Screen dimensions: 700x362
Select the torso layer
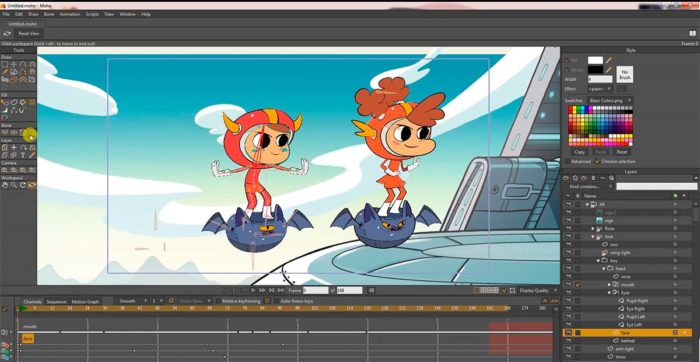coord(621,357)
